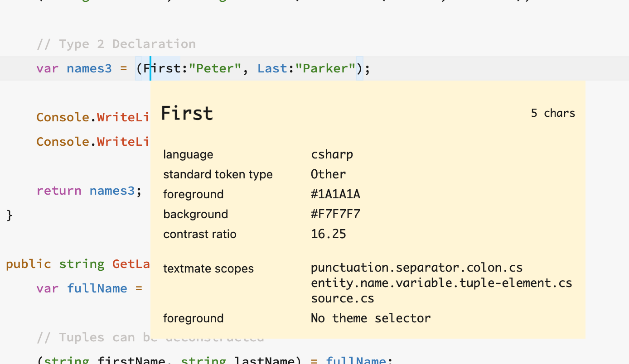This screenshot has height=364, width=629.
Task: Click the "standard token type" Other value
Action: (x=328, y=174)
